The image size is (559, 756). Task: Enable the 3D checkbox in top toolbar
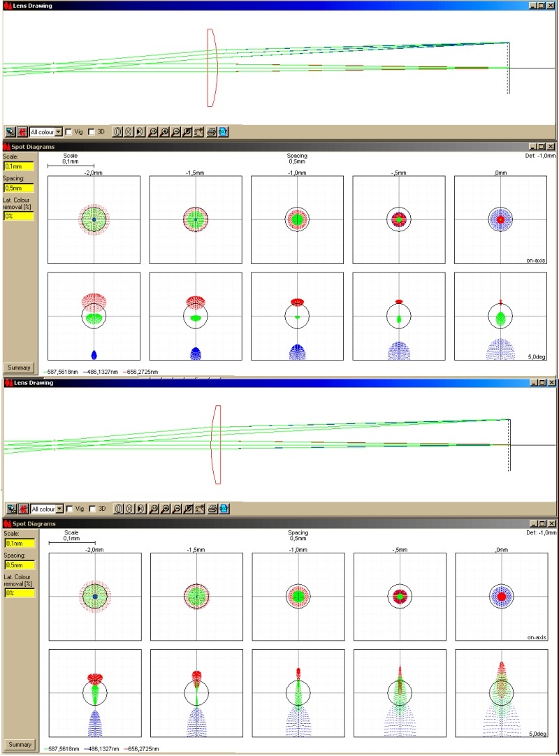click(x=92, y=131)
